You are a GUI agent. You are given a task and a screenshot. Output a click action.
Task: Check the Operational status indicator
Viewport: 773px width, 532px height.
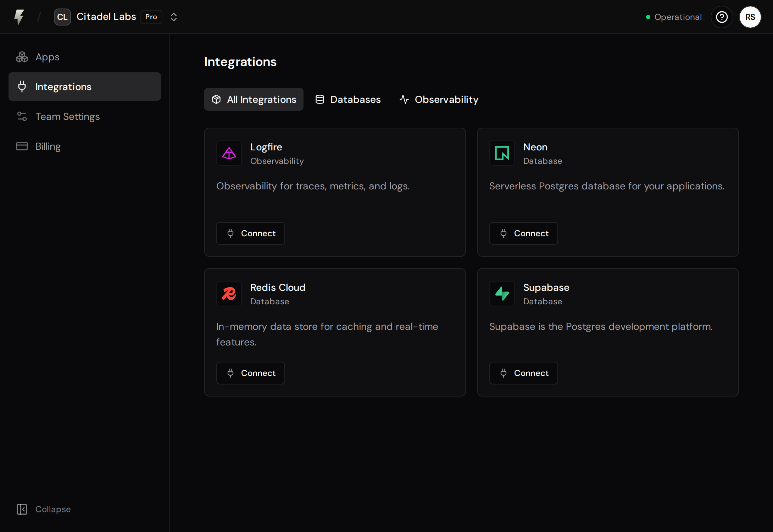[x=674, y=17]
